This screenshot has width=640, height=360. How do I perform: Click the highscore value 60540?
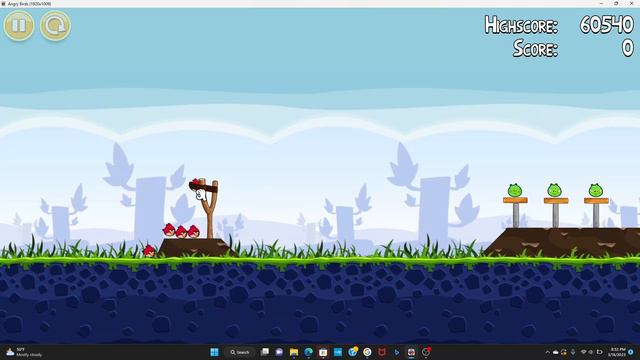point(607,24)
